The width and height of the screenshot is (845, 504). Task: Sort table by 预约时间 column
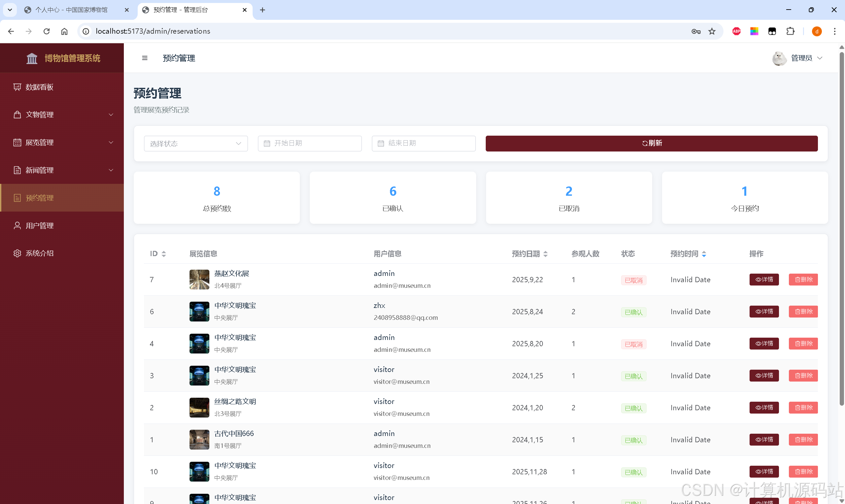pos(704,254)
